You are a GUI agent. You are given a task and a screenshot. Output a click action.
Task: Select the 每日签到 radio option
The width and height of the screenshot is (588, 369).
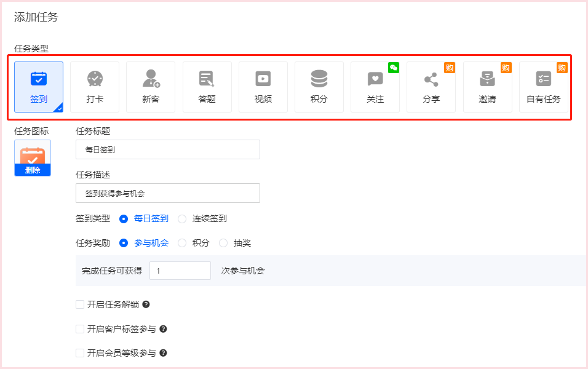tap(124, 218)
